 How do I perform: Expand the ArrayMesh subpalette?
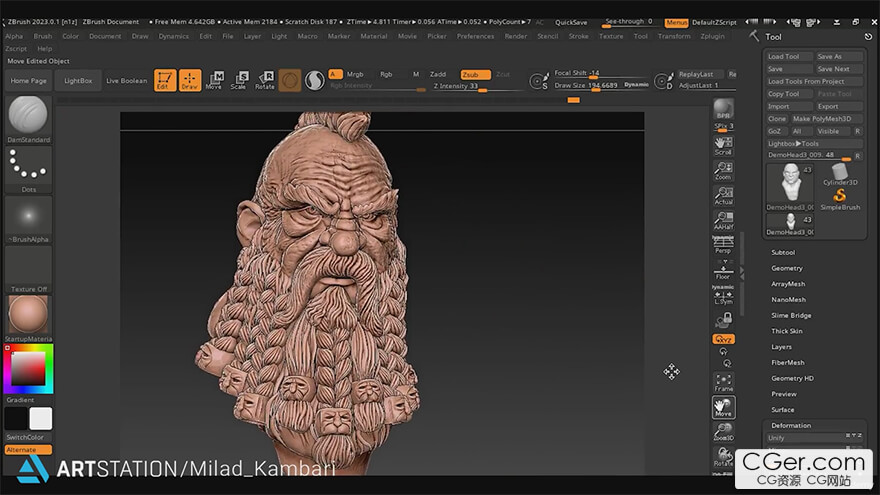click(788, 284)
